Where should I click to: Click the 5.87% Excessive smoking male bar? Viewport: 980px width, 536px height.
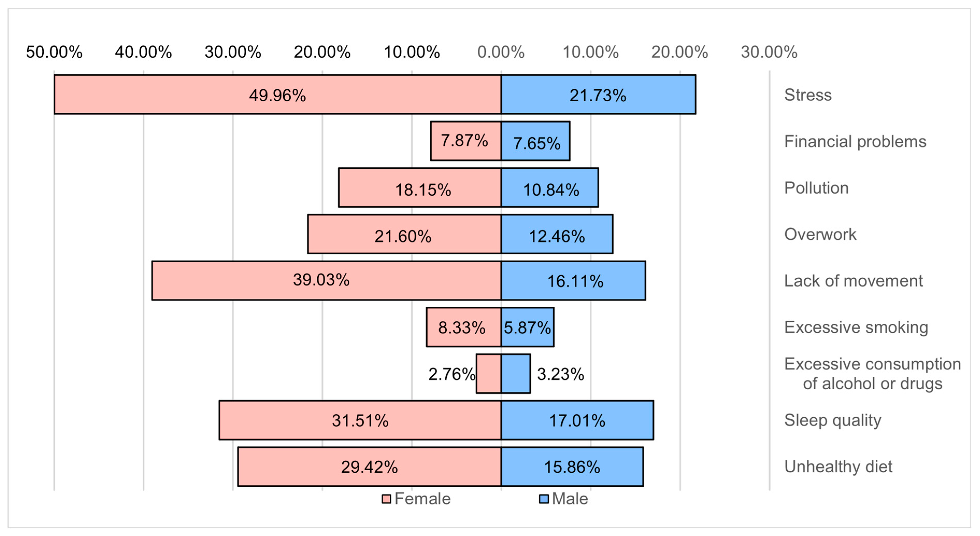coord(527,327)
